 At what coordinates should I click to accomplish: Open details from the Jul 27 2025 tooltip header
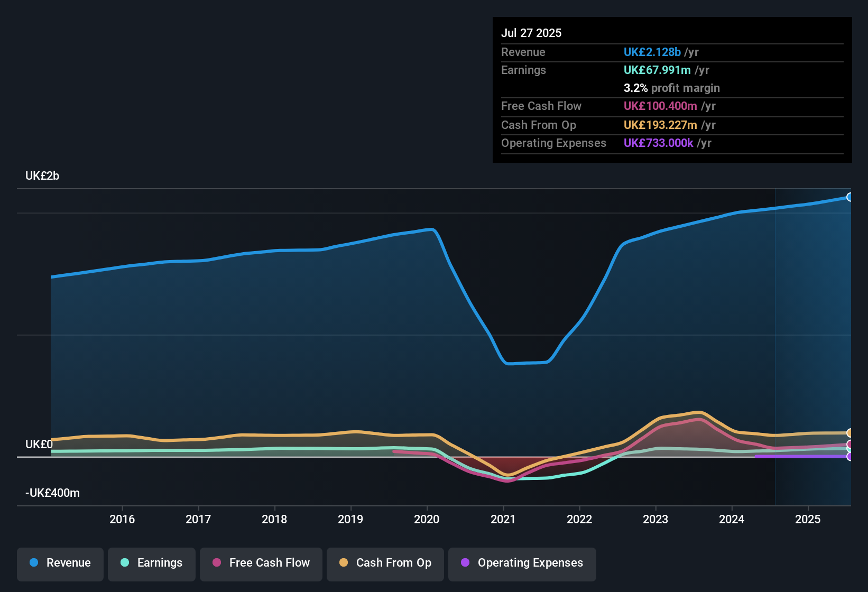(x=531, y=33)
